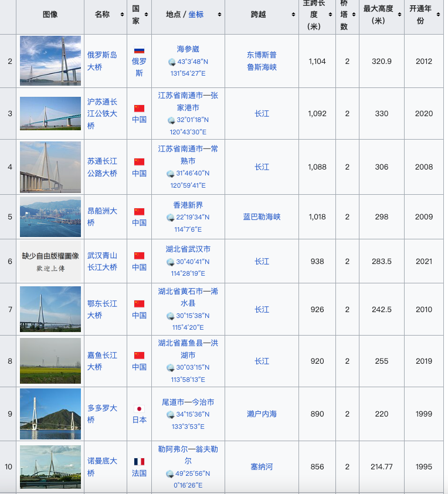Open the 昂船洲大桥 article link
This screenshot has width=448, height=494.
click(102, 216)
